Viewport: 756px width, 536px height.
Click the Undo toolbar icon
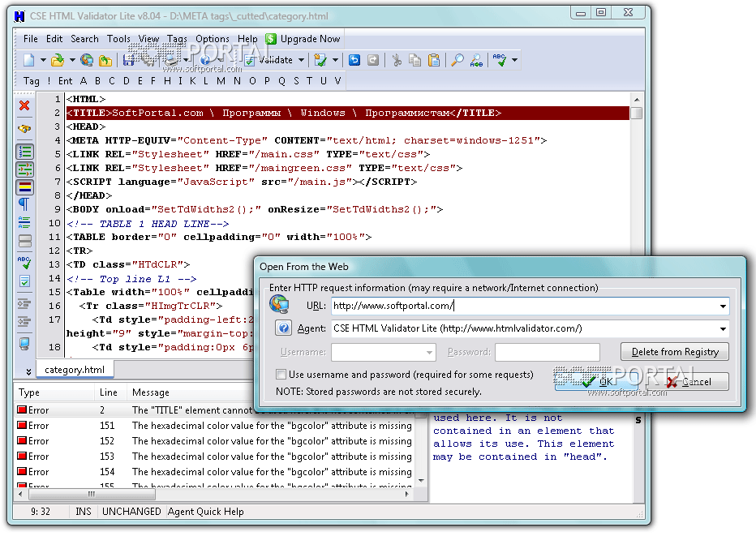tap(354, 60)
